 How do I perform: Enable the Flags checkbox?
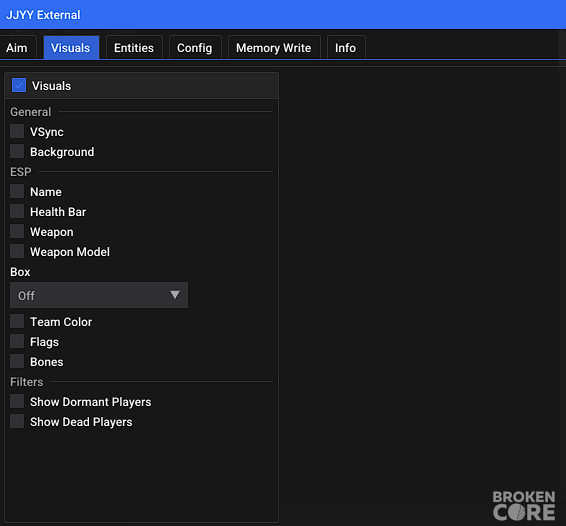[17, 341]
